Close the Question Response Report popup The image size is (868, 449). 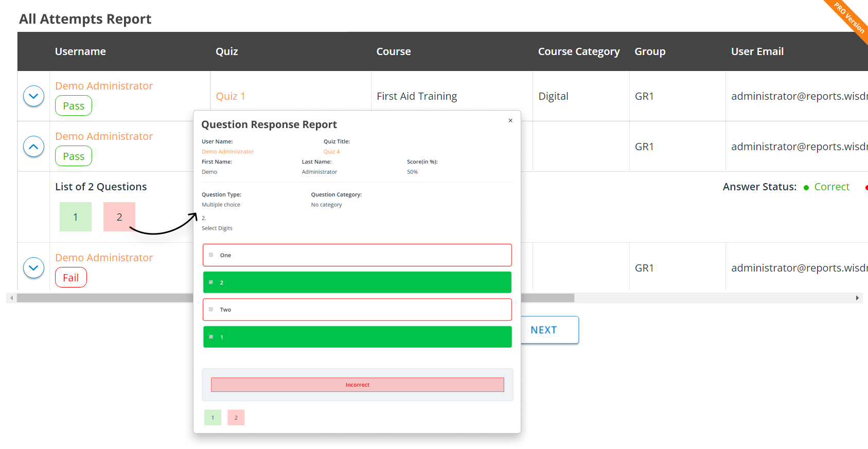(510, 121)
